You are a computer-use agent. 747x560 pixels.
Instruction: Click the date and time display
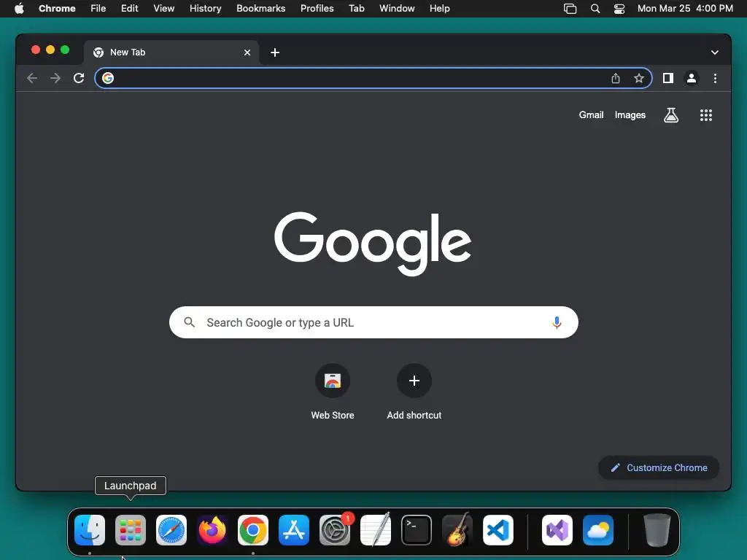point(685,9)
